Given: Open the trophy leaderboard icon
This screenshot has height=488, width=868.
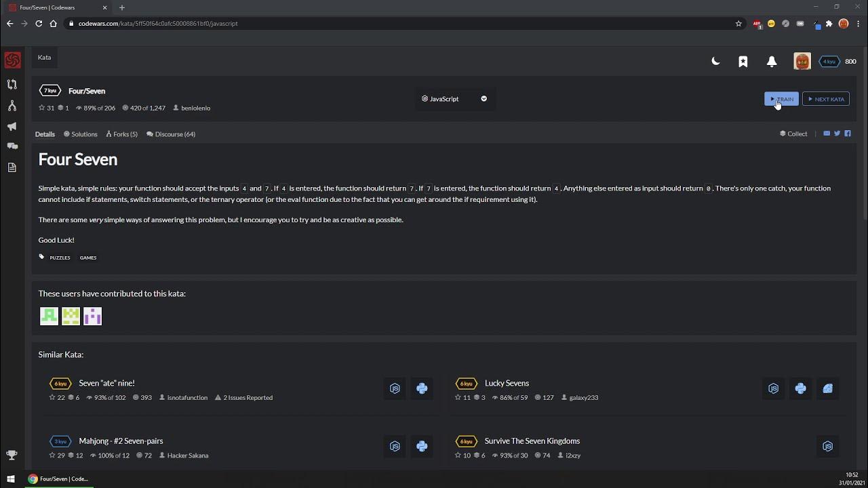Looking at the screenshot, I should [x=12, y=455].
